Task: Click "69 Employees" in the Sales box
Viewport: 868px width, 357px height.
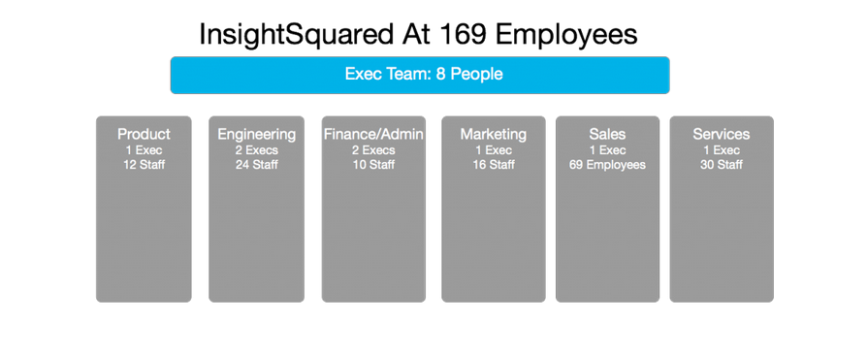Action: pyautogui.click(x=607, y=164)
